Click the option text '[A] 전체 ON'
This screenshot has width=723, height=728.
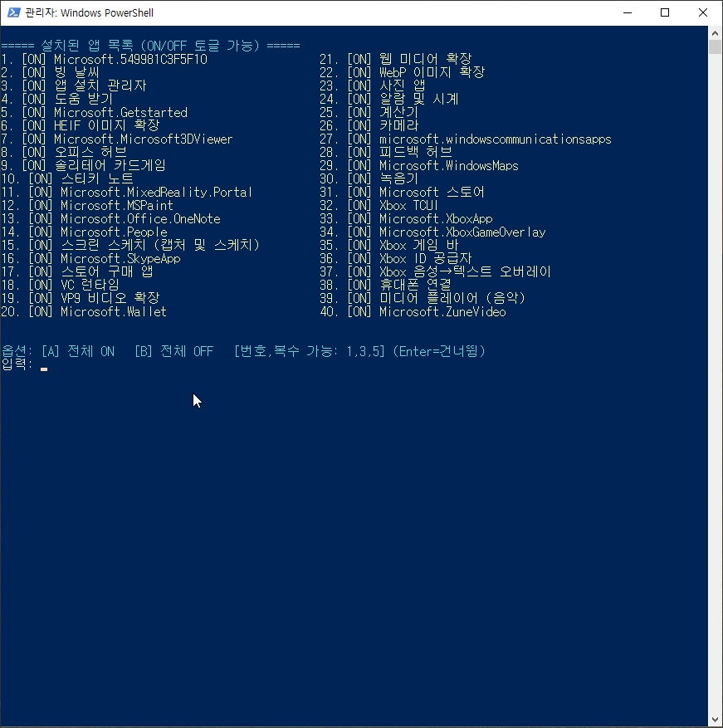pyautogui.click(x=78, y=351)
